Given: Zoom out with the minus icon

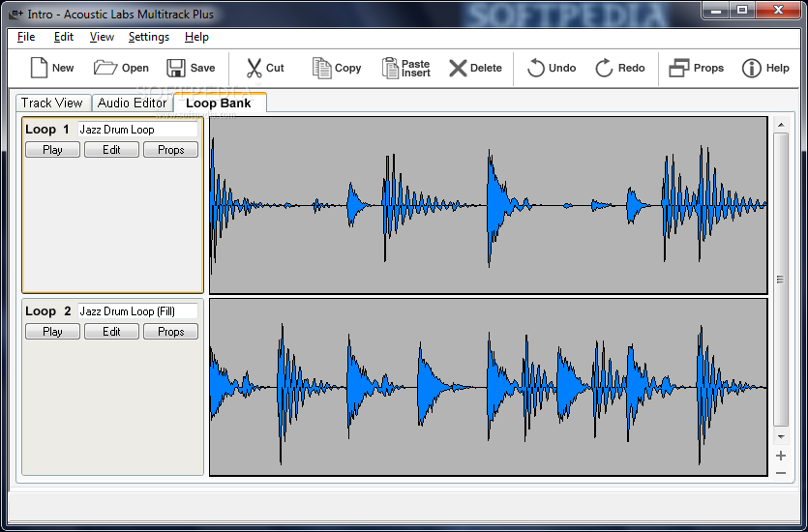Looking at the screenshot, I should (x=781, y=472).
